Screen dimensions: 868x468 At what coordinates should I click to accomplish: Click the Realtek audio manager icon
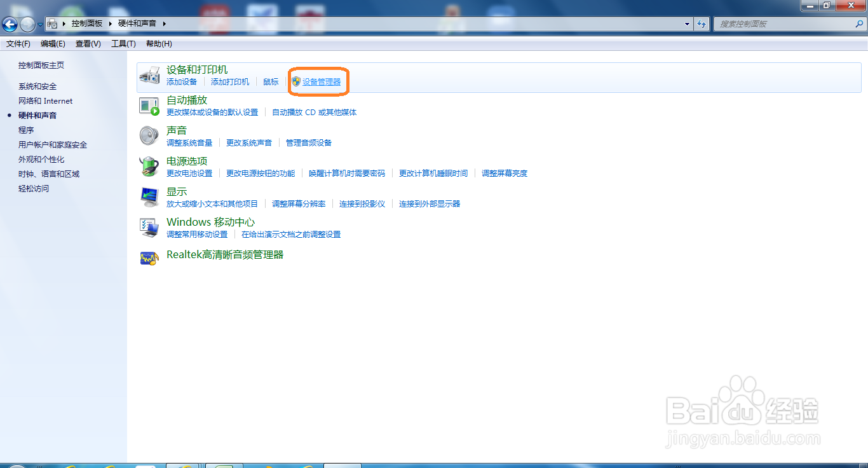coord(149,258)
